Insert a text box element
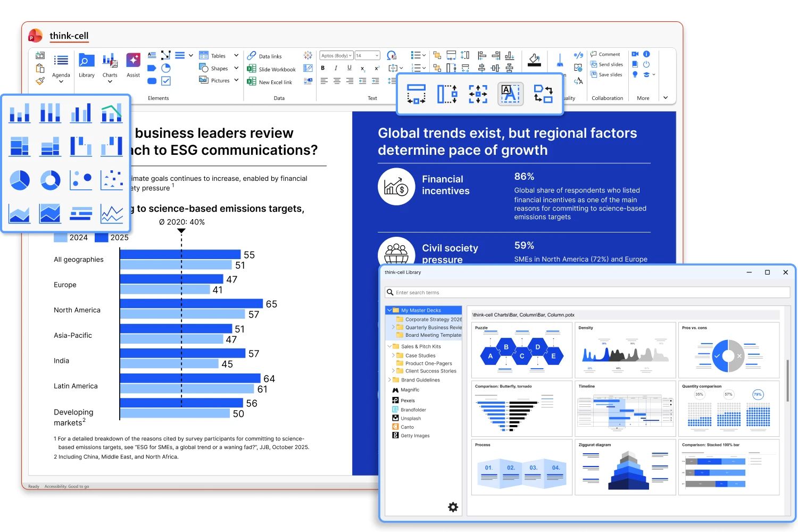Screen dimensions: 798x532 pos(152,55)
